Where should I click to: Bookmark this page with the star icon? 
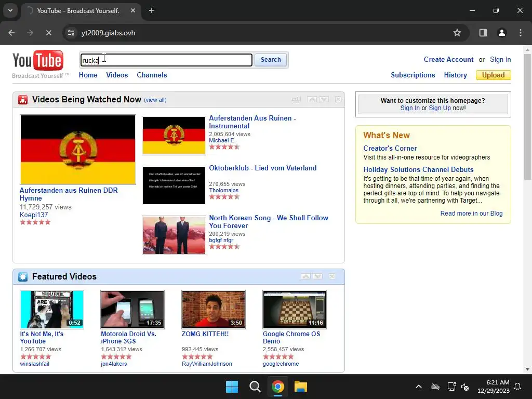click(x=457, y=33)
